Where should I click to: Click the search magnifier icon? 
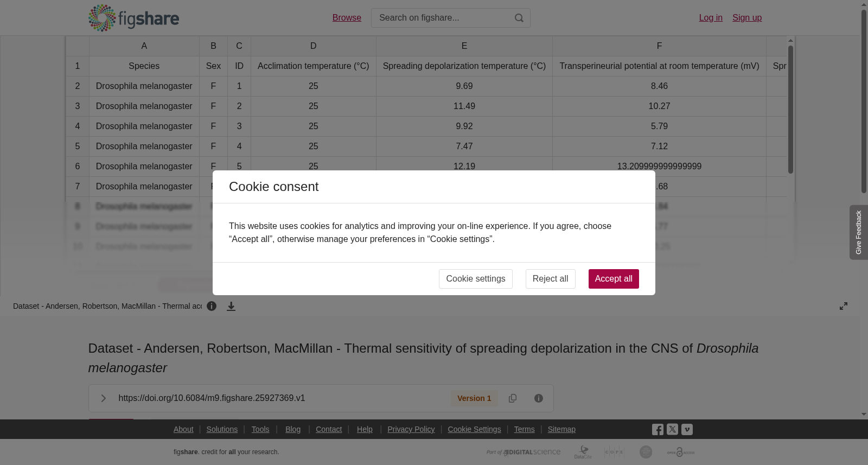(519, 18)
